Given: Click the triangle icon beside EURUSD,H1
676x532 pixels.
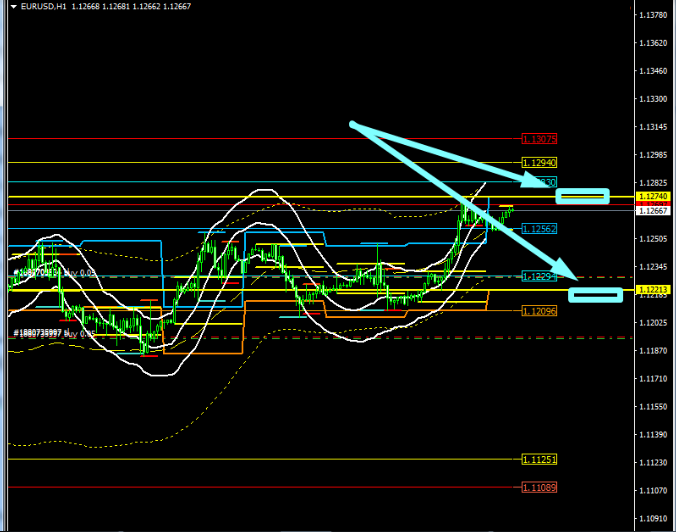Looking at the screenshot, I should (x=11, y=7).
